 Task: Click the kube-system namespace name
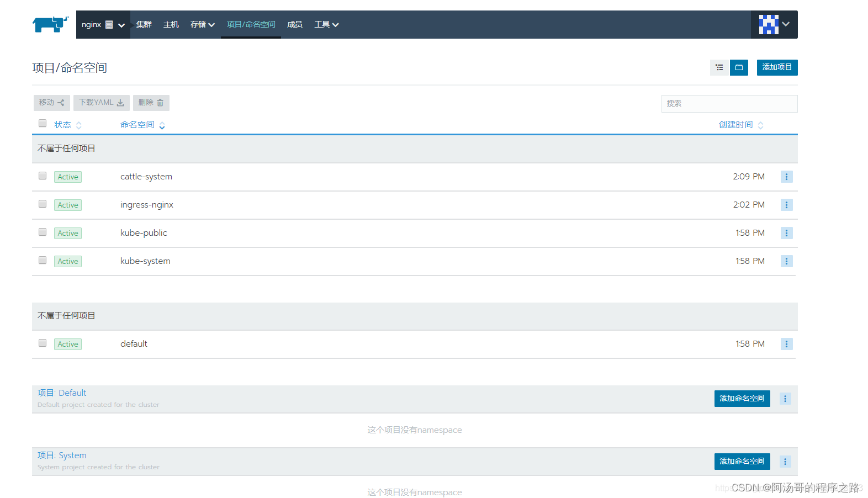coord(145,261)
